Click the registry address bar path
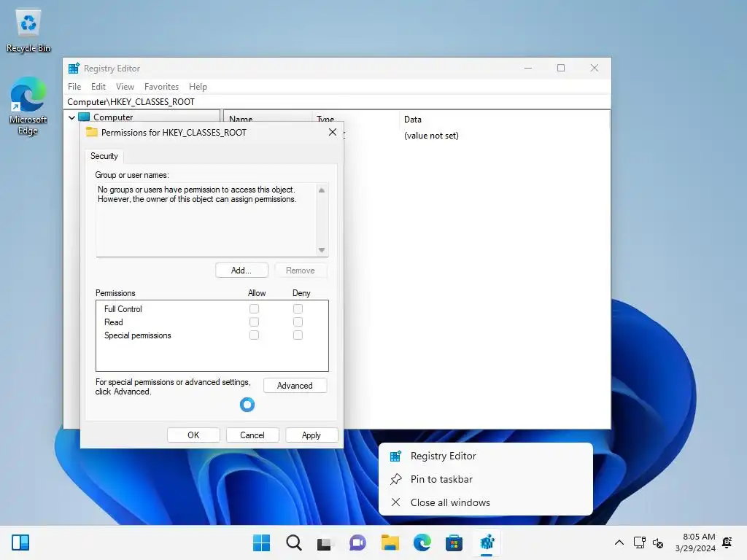This screenshot has width=747, height=560. [x=336, y=102]
